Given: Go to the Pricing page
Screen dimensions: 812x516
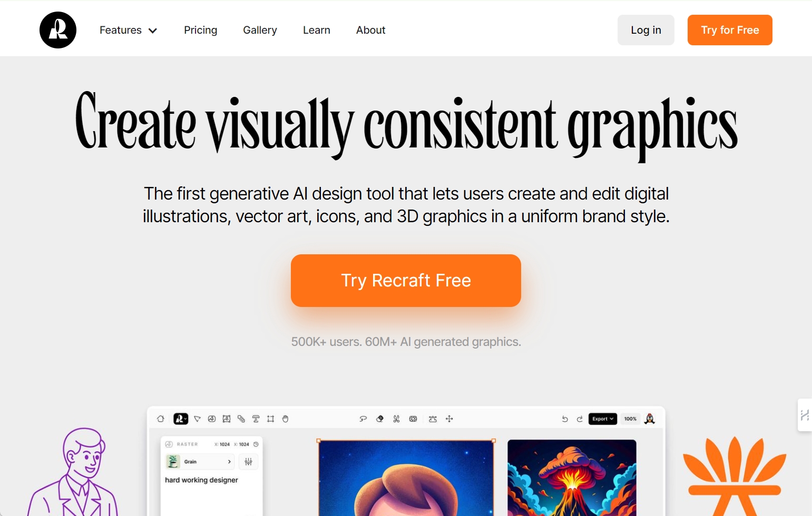Looking at the screenshot, I should 201,30.
